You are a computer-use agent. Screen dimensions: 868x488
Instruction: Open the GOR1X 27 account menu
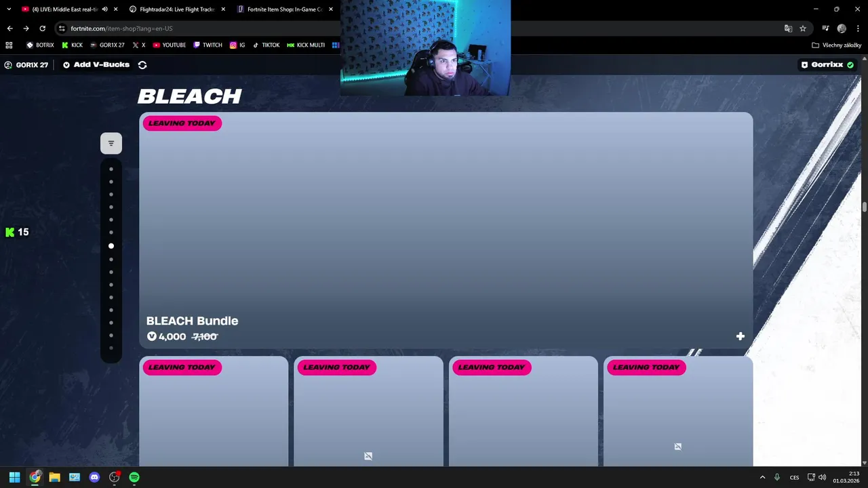pos(26,65)
